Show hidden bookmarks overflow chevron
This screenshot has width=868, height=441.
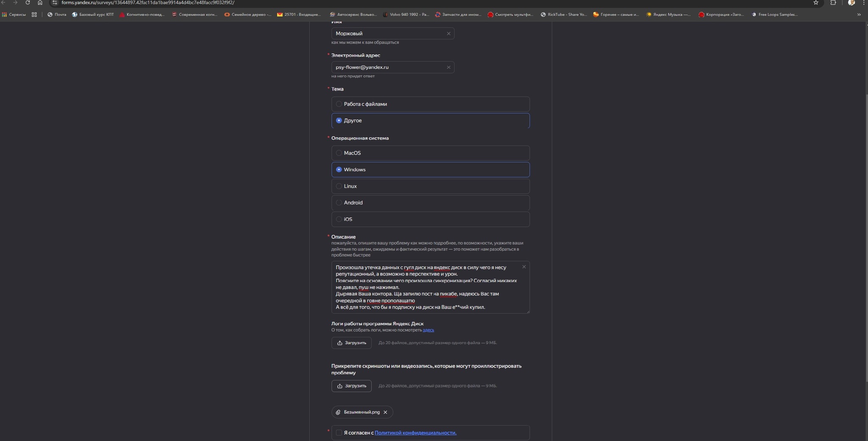[859, 14]
